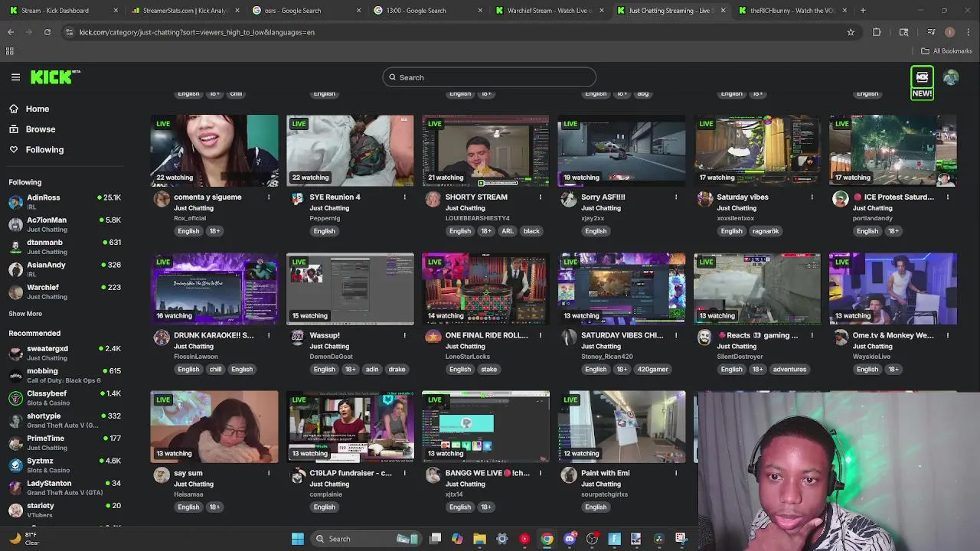
Task: Open options menu for Saturday vibes
Action: tap(812, 197)
